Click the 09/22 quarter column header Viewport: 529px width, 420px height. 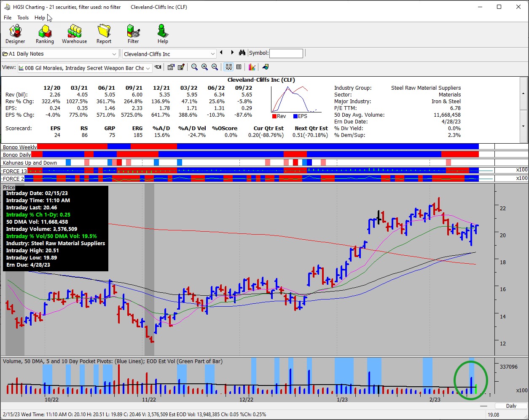(244, 88)
